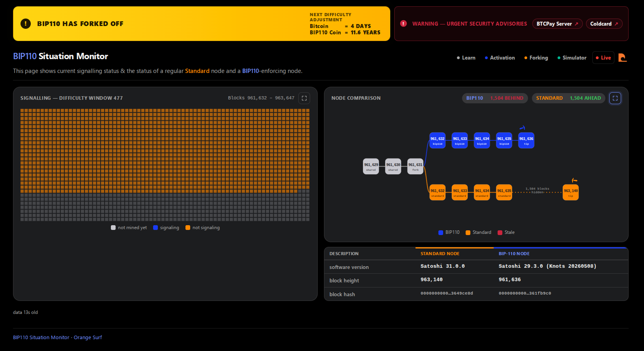
Task: Click the 'Blocks 961,632 – 963,647' range label
Action: pyautogui.click(x=261, y=98)
